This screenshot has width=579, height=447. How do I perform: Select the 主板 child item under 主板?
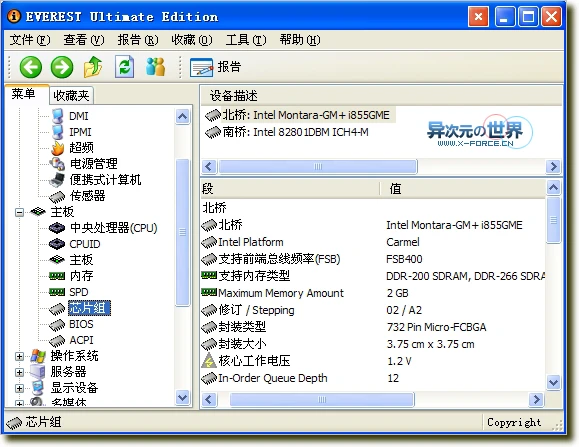[81, 260]
